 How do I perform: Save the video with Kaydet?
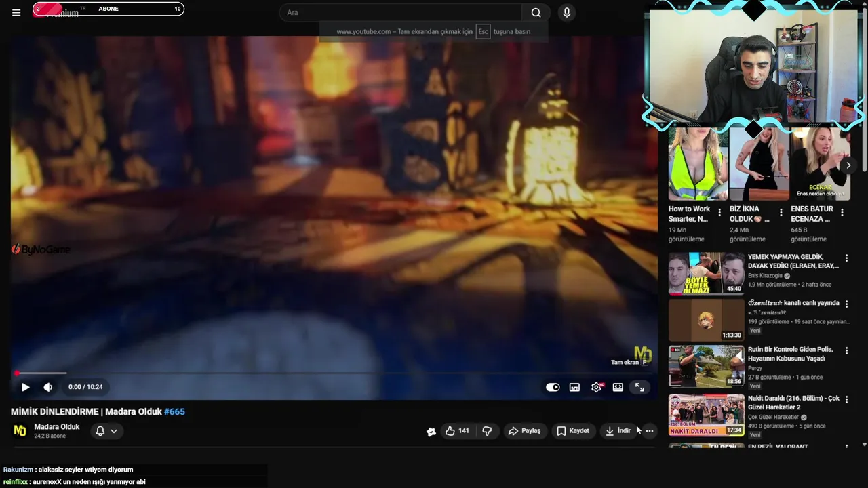click(573, 430)
